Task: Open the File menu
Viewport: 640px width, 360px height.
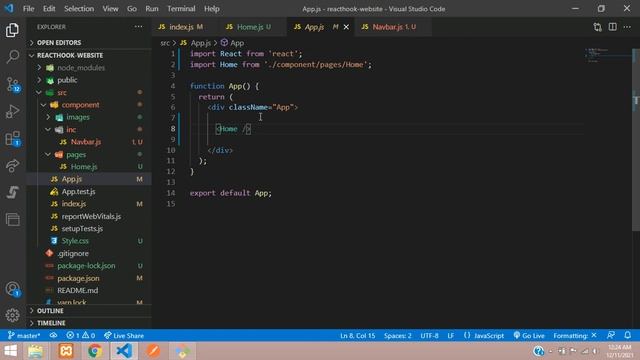Action: point(29,9)
